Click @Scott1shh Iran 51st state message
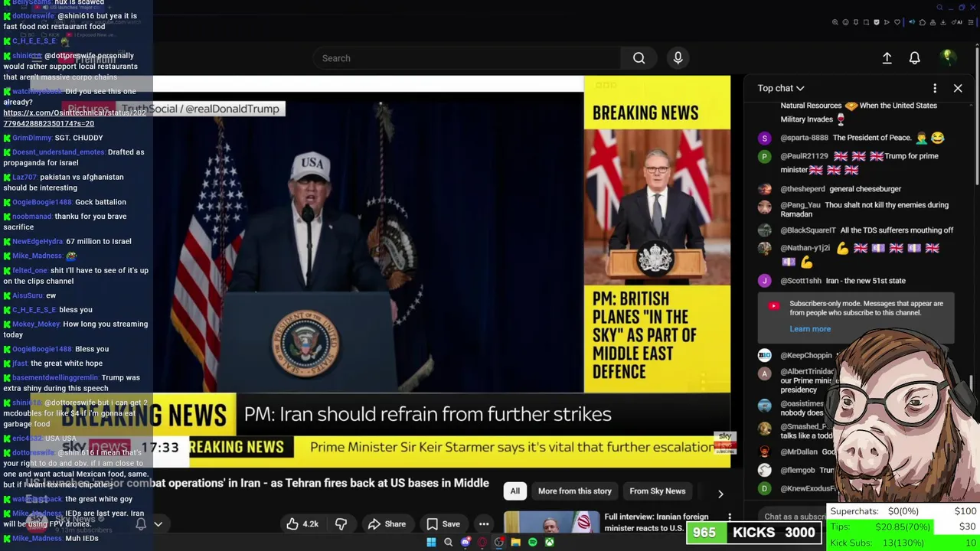 click(866, 281)
